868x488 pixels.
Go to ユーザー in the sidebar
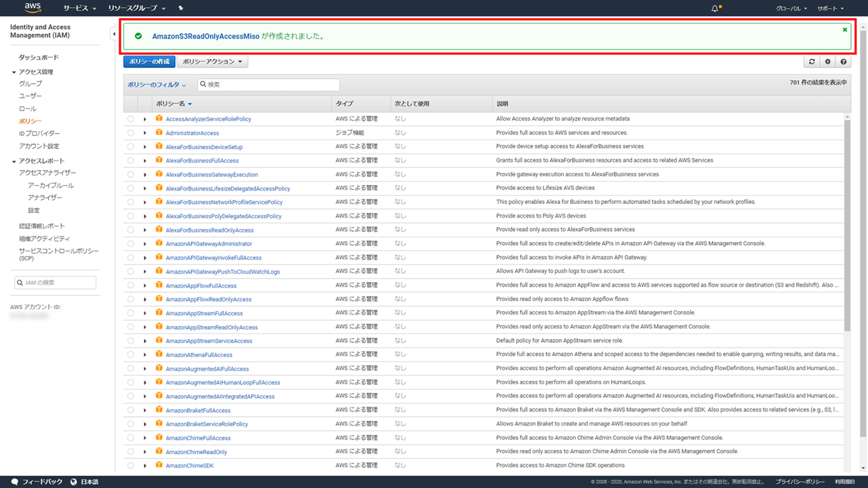(x=31, y=96)
